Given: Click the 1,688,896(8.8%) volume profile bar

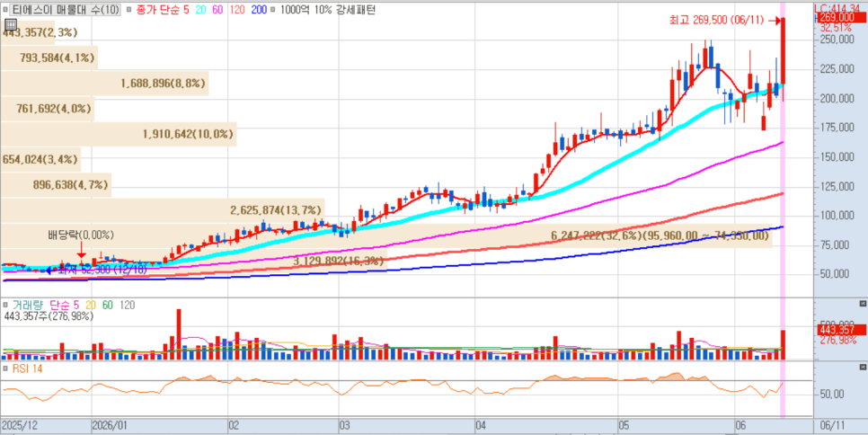Looking at the screenshot, I should pyautogui.click(x=104, y=83).
